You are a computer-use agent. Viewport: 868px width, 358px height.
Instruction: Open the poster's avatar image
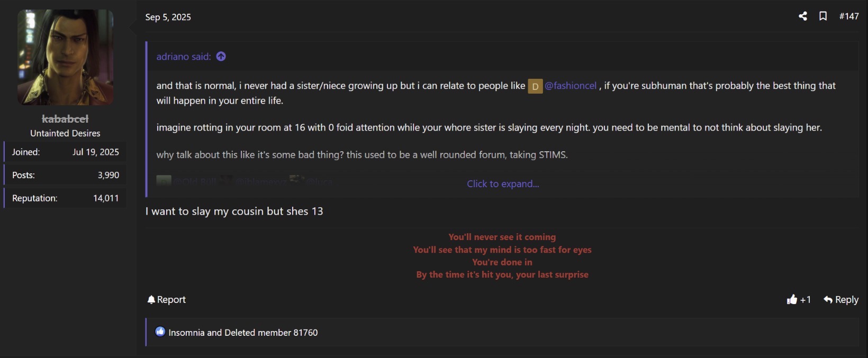click(x=65, y=57)
